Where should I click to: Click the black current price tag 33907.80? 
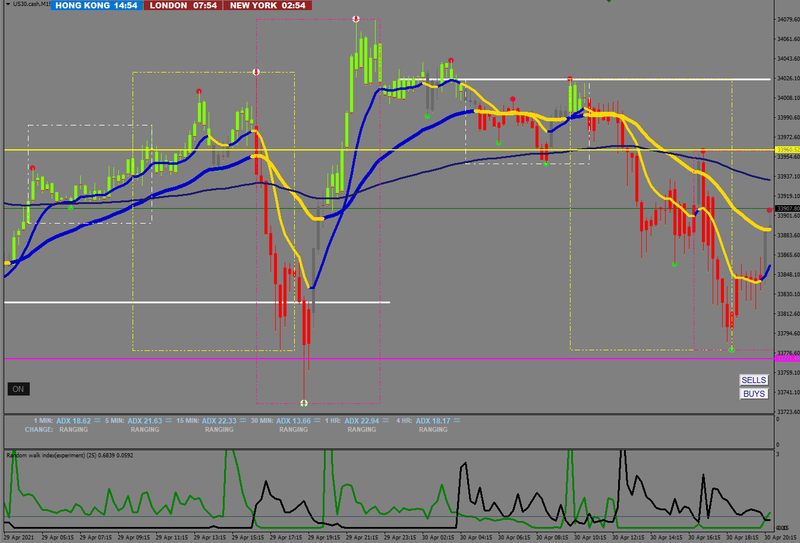(787, 209)
